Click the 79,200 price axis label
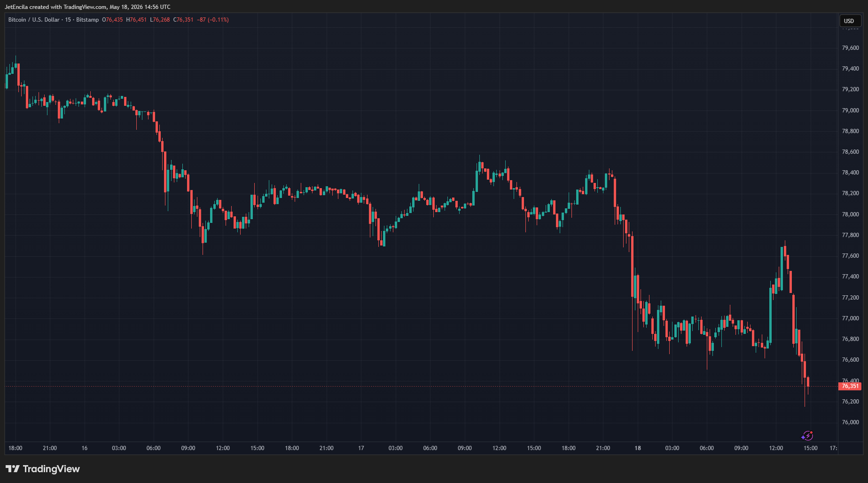Viewport: 868px width, 483px height. [850, 89]
